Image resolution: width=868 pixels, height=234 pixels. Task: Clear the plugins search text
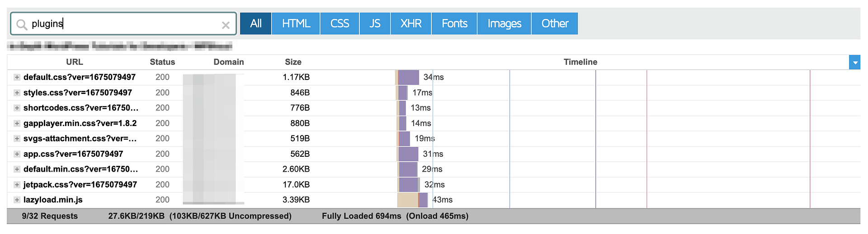point(226,25)
